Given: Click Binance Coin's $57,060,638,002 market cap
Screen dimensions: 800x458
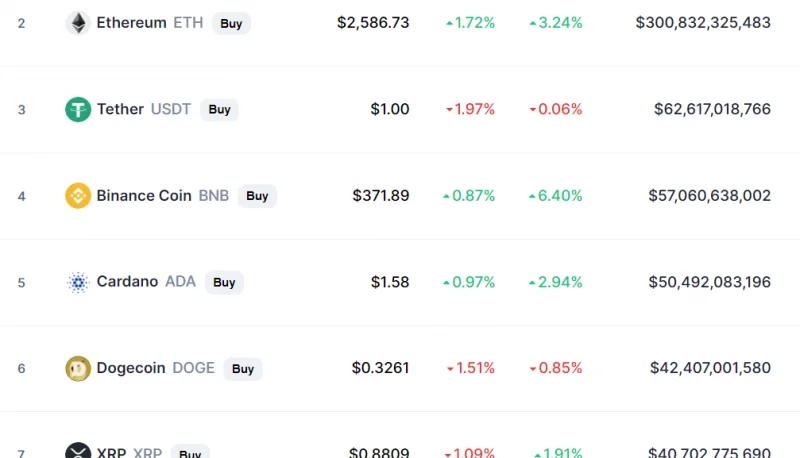Looking at the screenshot, I should coord(709,195).
